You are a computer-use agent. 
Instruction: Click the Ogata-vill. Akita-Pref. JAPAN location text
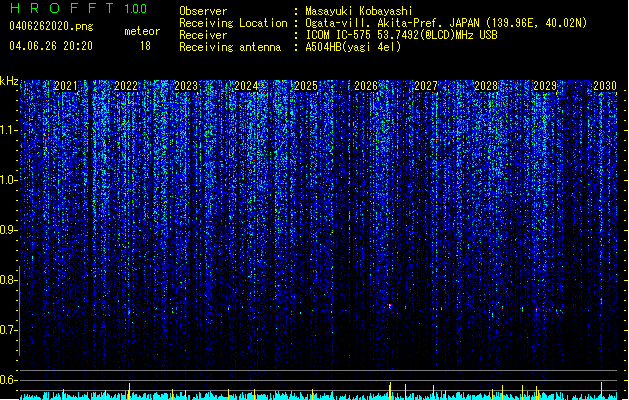[x=446, y=23]
